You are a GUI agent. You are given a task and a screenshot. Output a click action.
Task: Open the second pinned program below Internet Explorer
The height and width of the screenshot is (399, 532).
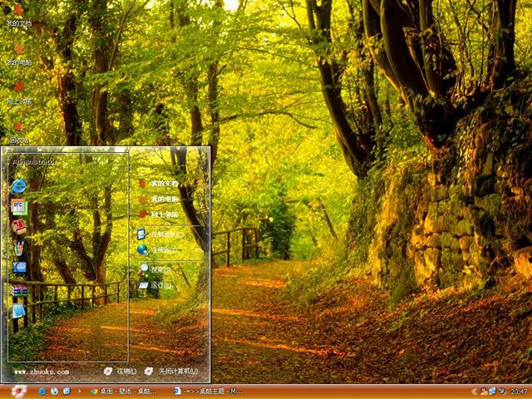[x=18, y=207]
